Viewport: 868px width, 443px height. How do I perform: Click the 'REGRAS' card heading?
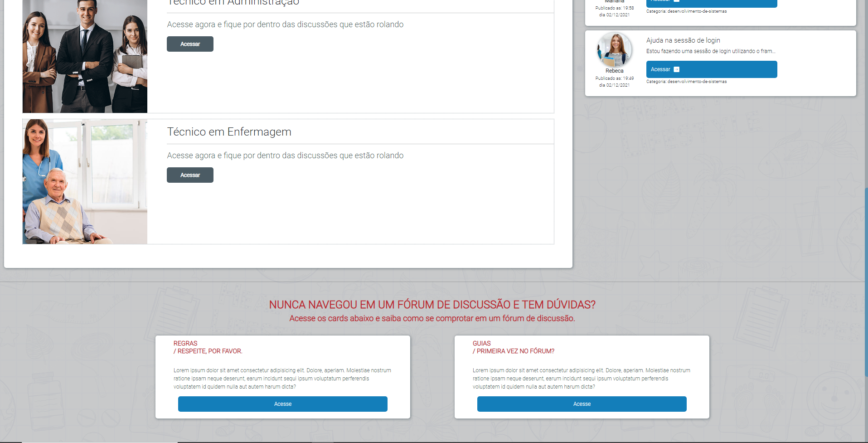[x=185, y=343]
